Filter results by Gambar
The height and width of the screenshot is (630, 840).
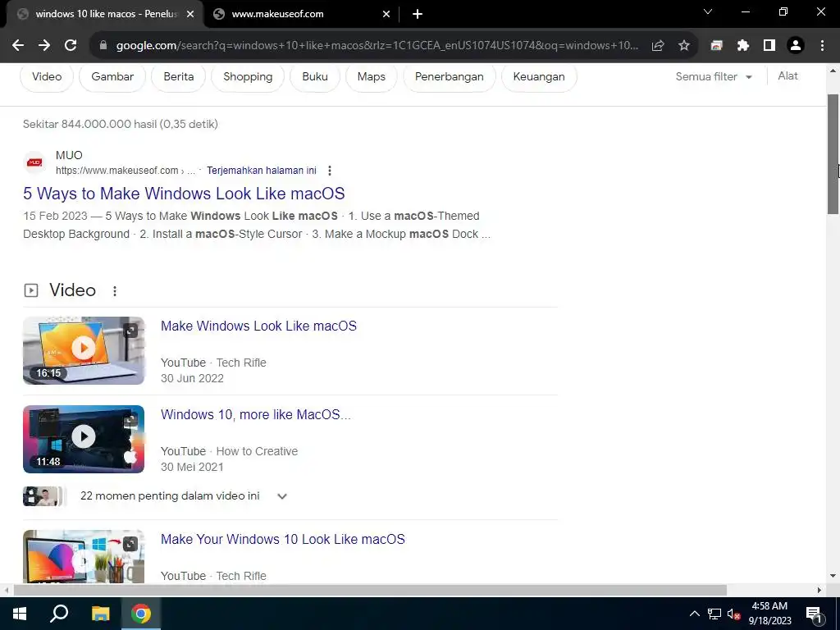pos(112,76)
